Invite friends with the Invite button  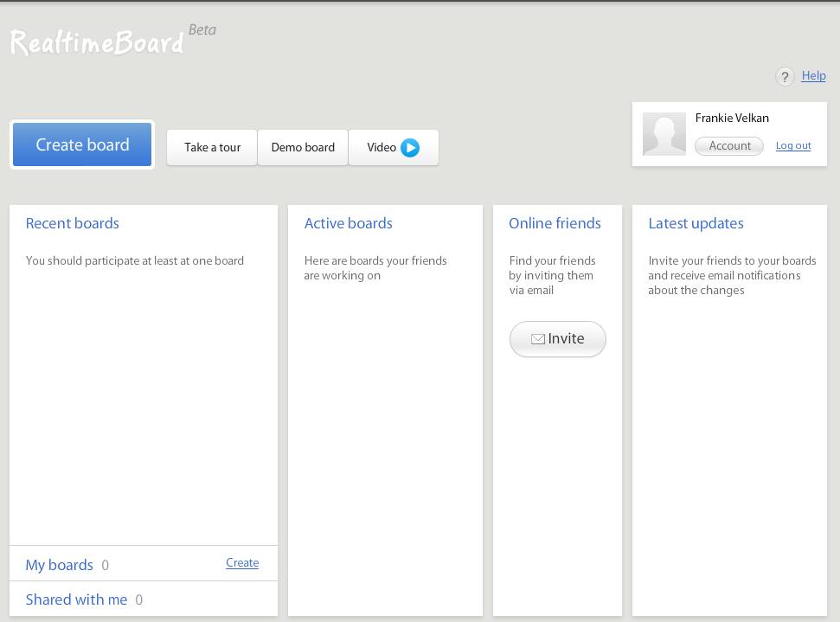pos(558,339)
